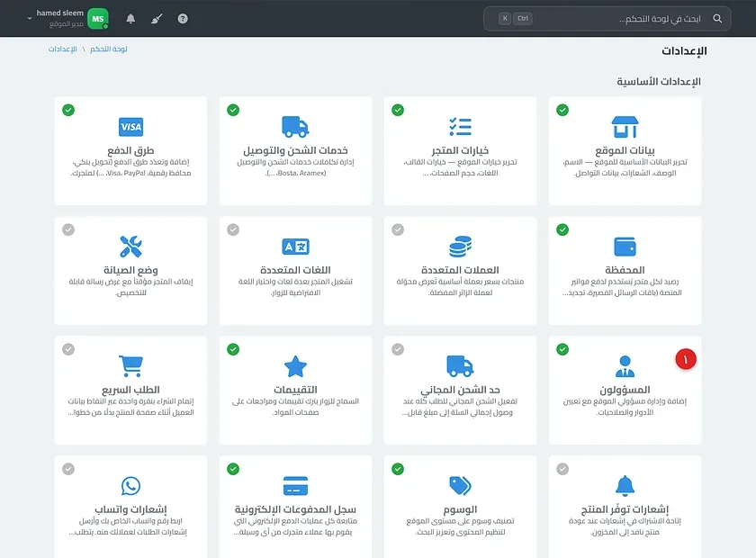This screenshot has width=756, height=558.
Task: Open خيارات المتجر title
Action: tap(460, 150)
